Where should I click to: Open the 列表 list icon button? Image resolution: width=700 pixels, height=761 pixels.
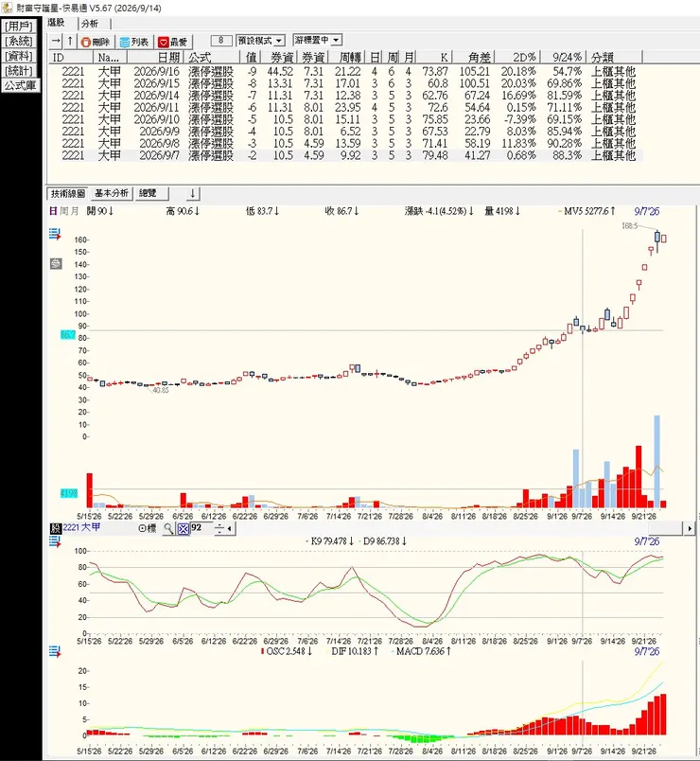134,42
